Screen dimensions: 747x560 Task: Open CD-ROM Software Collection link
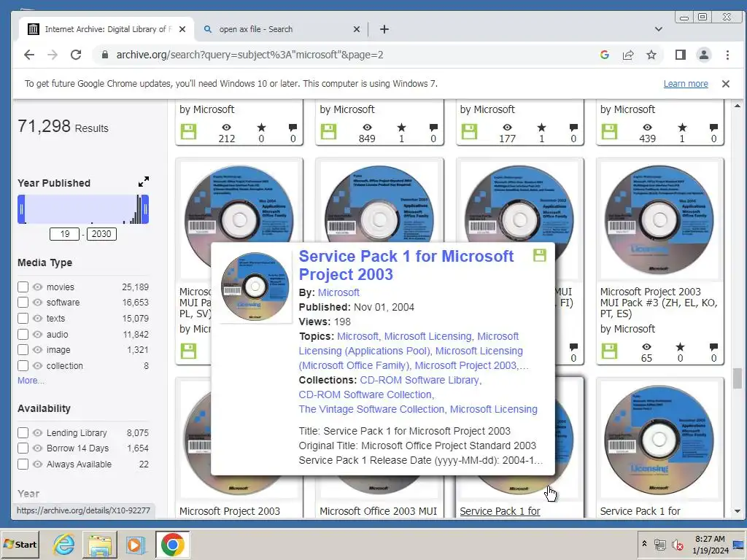[x=366, y=394]
